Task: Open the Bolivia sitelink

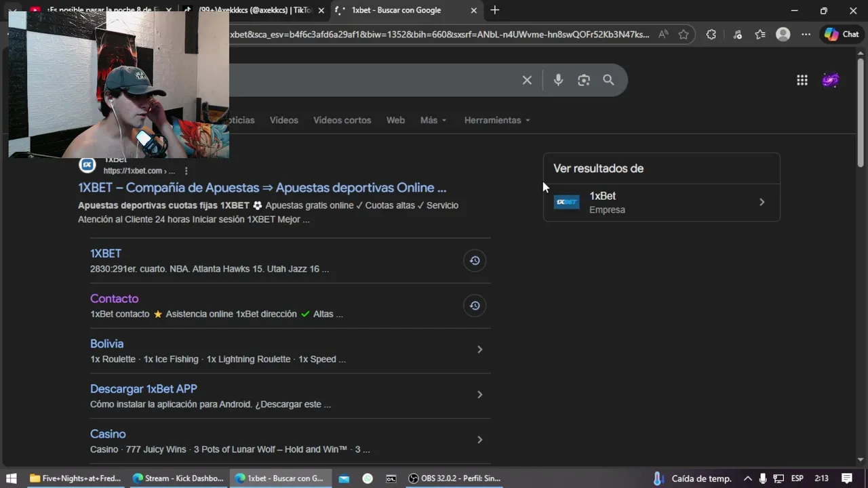Action: click(x=106, y=344)
